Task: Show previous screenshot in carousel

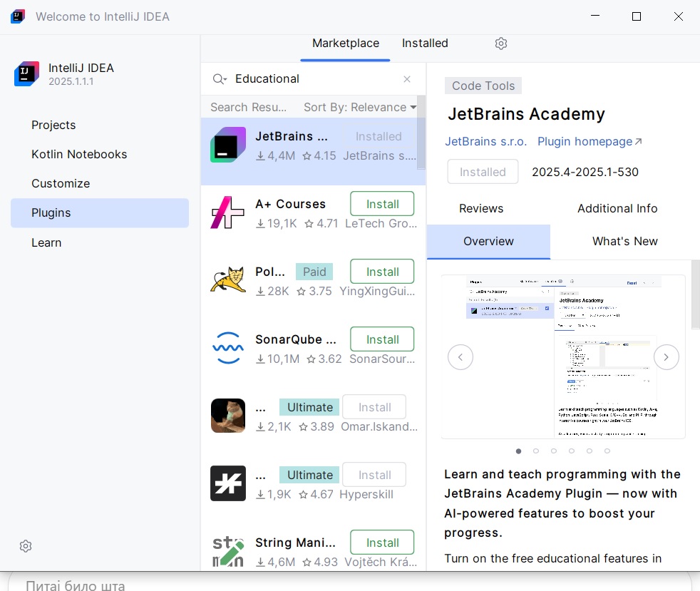Action: click(x=460, y=357)
